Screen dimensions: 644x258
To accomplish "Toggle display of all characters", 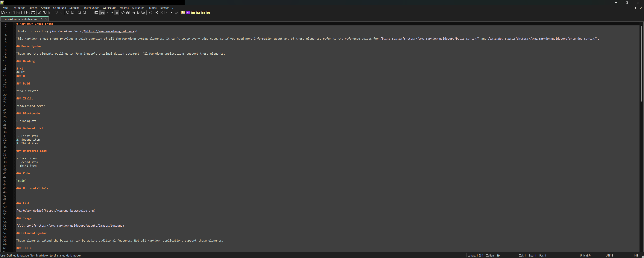I will [x=108, y=13].
